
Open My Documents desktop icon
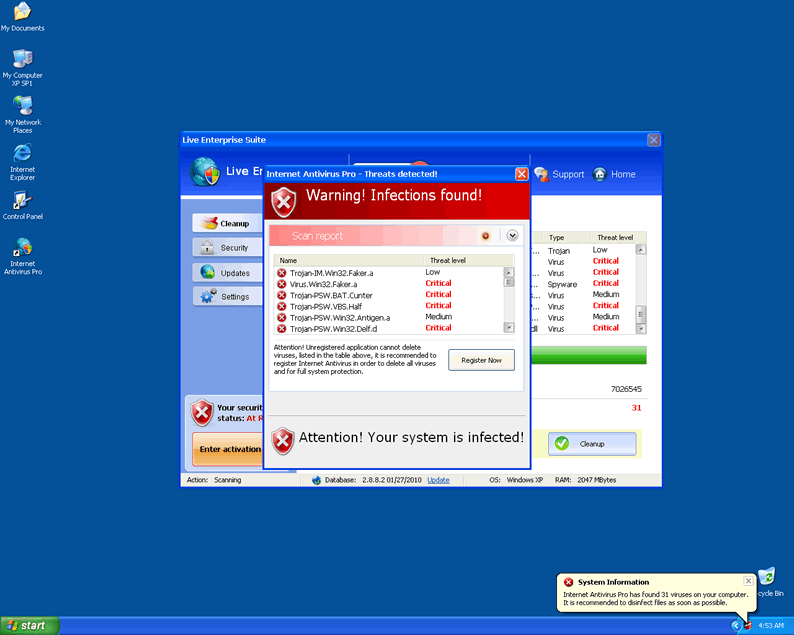(22, 13)
